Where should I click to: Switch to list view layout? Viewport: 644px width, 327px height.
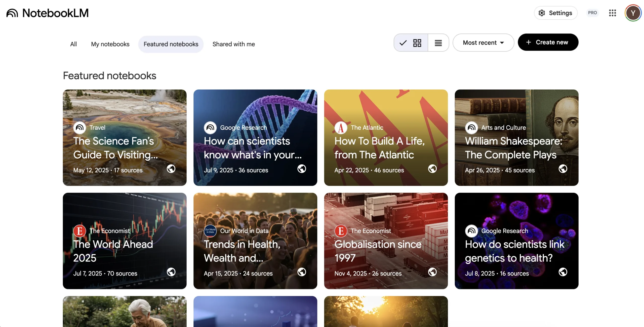click(x=438, y=43)
